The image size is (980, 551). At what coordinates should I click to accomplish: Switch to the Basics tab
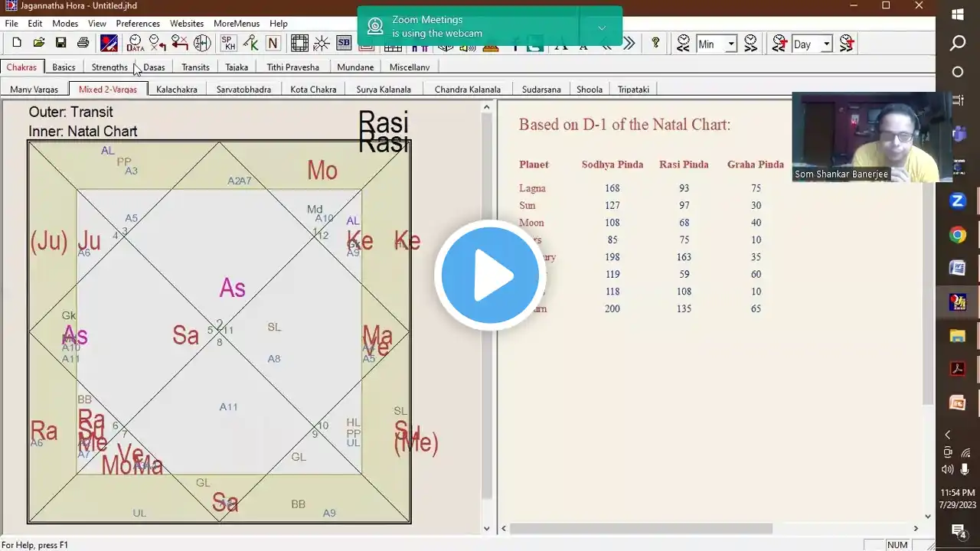64,67
